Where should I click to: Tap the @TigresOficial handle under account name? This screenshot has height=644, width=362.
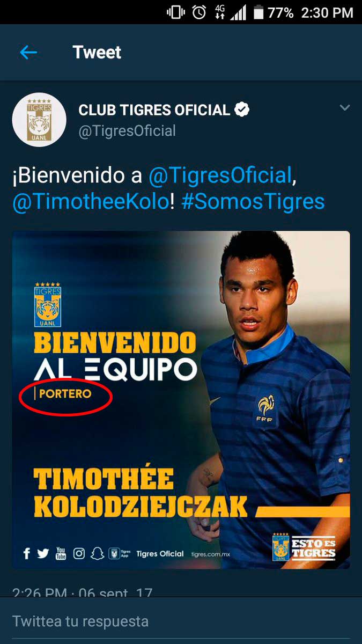point(127,131)
